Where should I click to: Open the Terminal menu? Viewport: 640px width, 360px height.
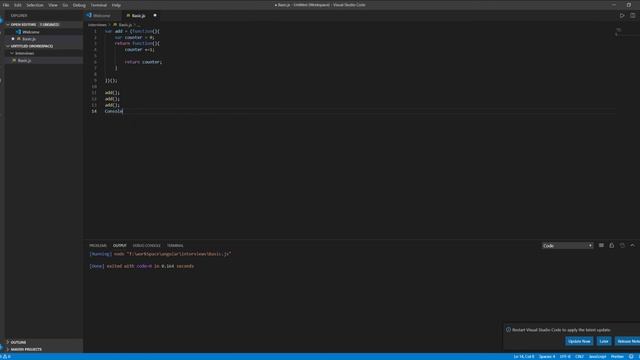click(x=98, y=5)
